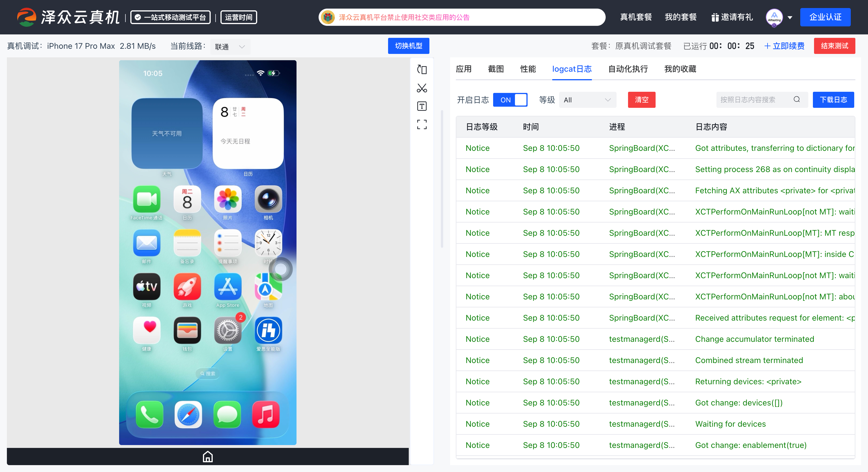Open the 邀请有礼 menu item
868x472 pixels.
coord(732,17)
